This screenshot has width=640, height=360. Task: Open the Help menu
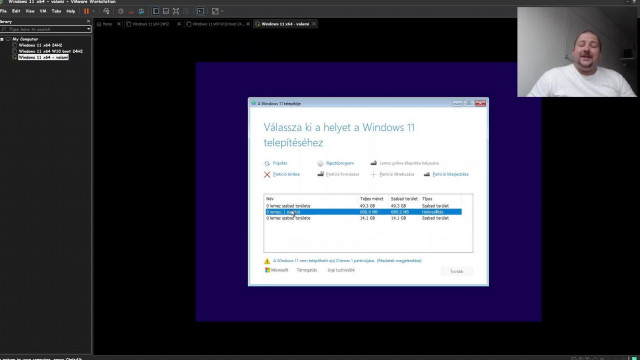click(x=71, y=11)
